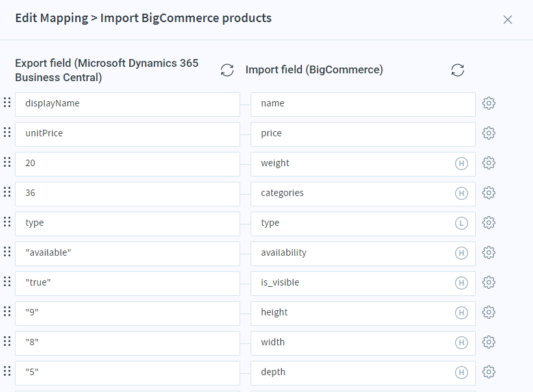Edit the type export field
The width and height of the screenshot is (533, 392).
tap(127, 224)
